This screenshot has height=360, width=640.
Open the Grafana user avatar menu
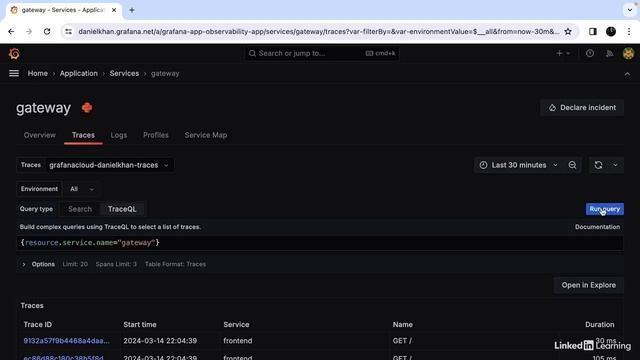click(x=629, y=53)
